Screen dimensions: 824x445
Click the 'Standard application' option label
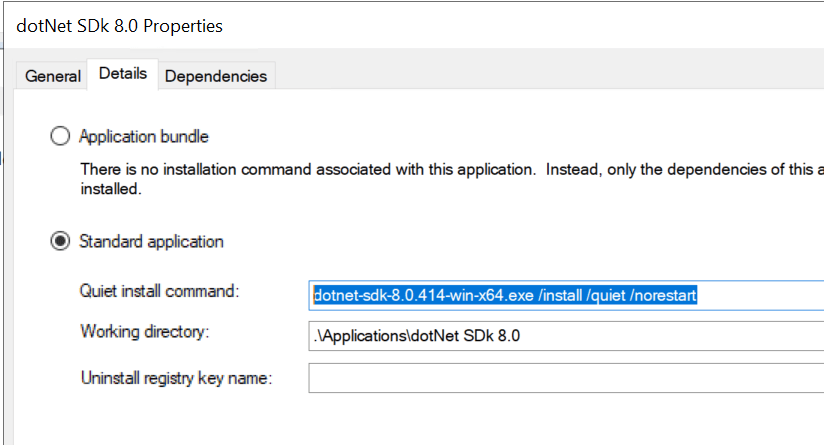(x=151, y=242)
